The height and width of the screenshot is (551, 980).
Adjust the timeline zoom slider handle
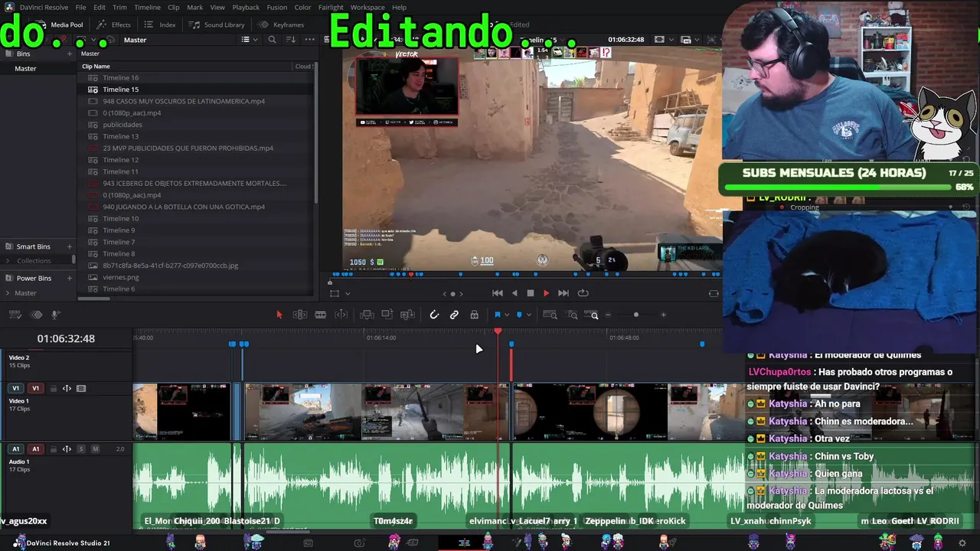[x=635, y=315]
